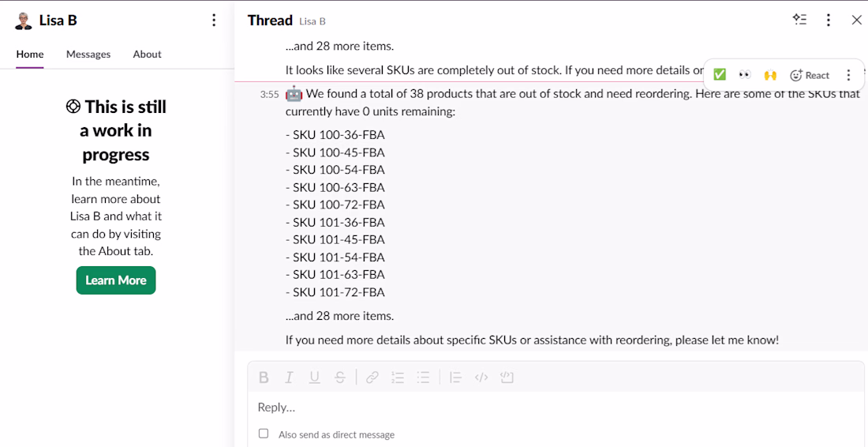React with the eyes emoji
868x447 pixels.
pyautogui.click(x=744, y=75)
